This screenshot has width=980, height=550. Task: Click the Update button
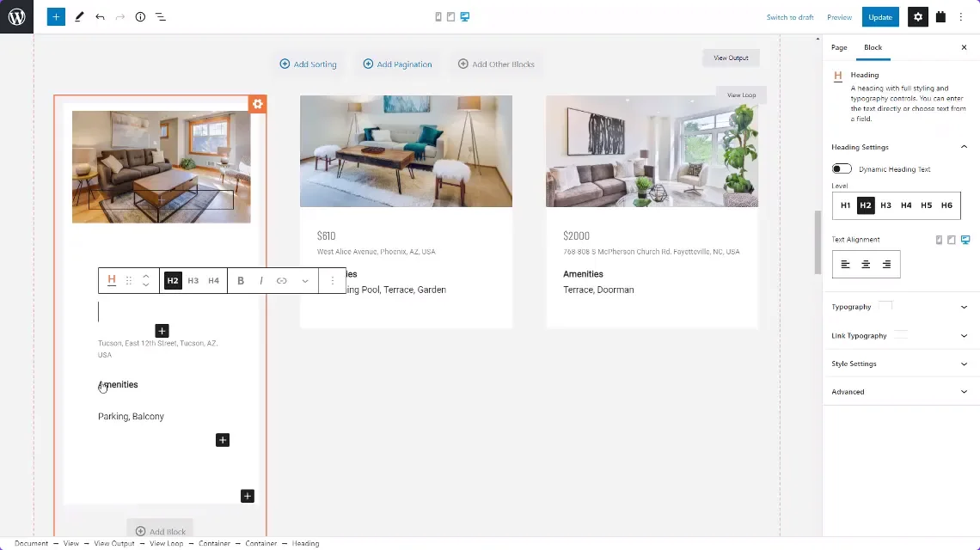point(880,16)
